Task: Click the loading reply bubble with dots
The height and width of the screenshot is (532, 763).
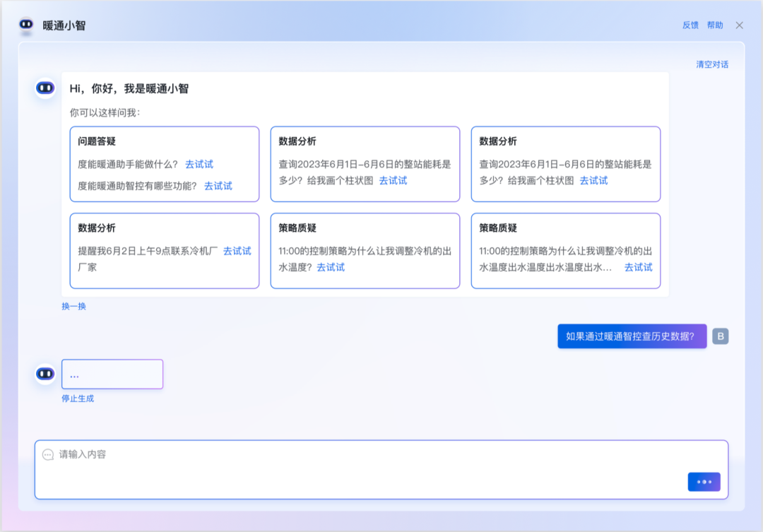Action: point(112,374)
